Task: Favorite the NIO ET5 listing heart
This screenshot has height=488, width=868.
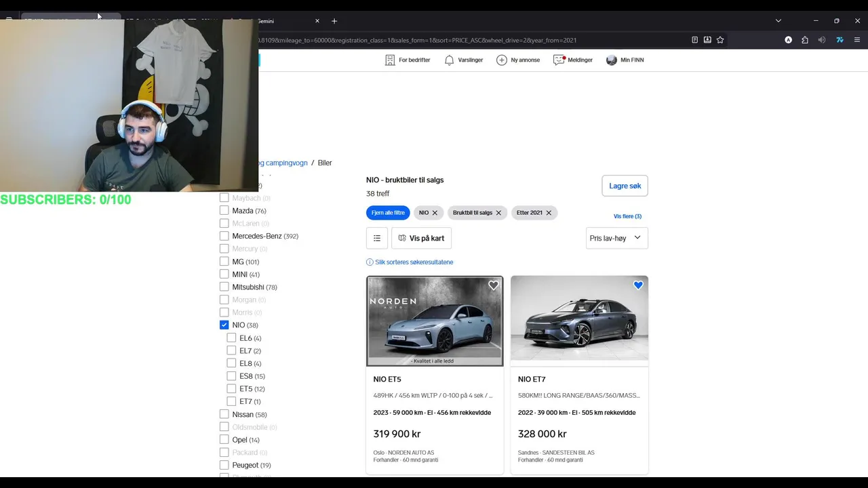Action: (x=494, y=285)
